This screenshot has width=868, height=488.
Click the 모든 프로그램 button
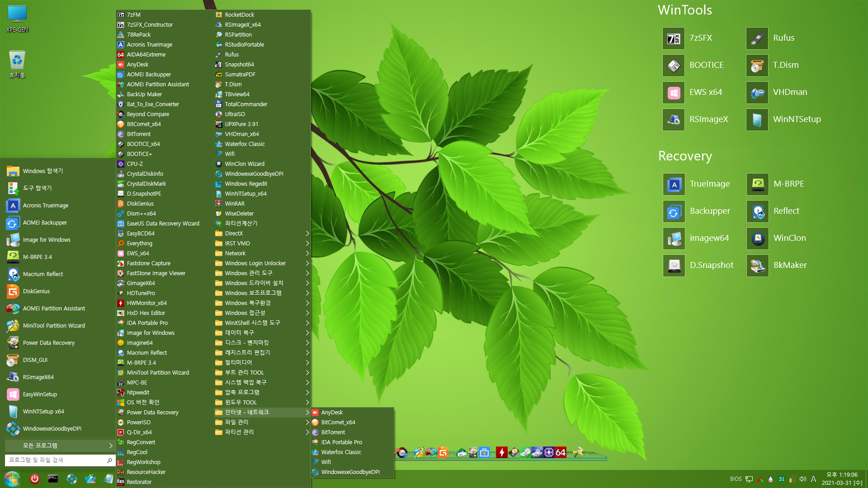pyautogui.click(x=60, y=446)
